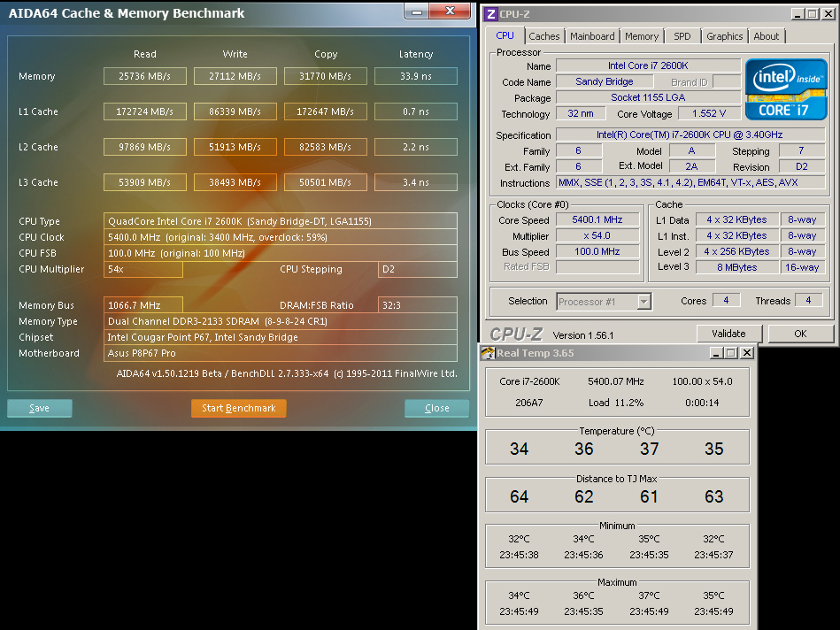Close the AIDA64 window via title bar X
The width and height of the screenshot is (840, 630).
[450, 12]
